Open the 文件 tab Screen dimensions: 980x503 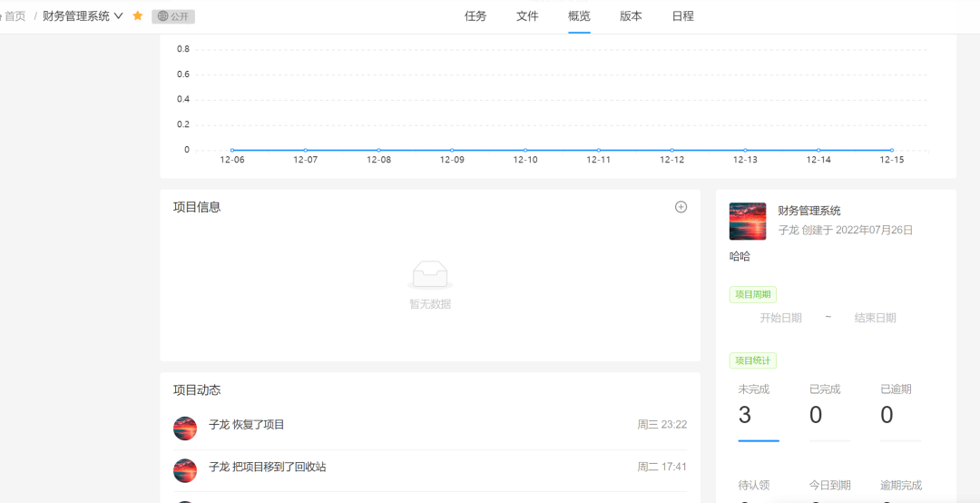point(527,16)
